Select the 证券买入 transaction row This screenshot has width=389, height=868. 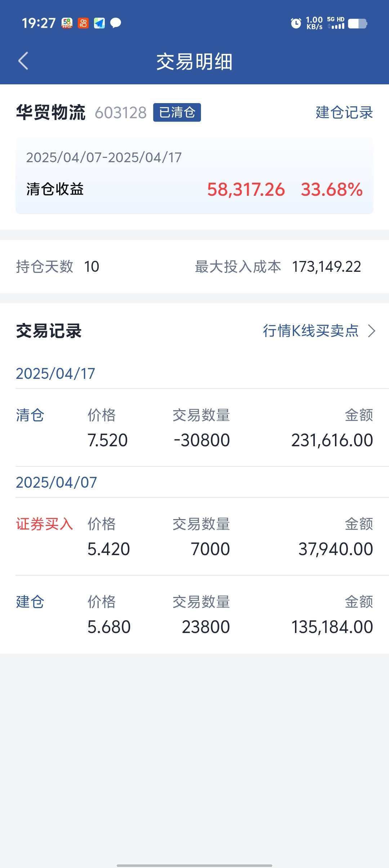pos(194,537)
